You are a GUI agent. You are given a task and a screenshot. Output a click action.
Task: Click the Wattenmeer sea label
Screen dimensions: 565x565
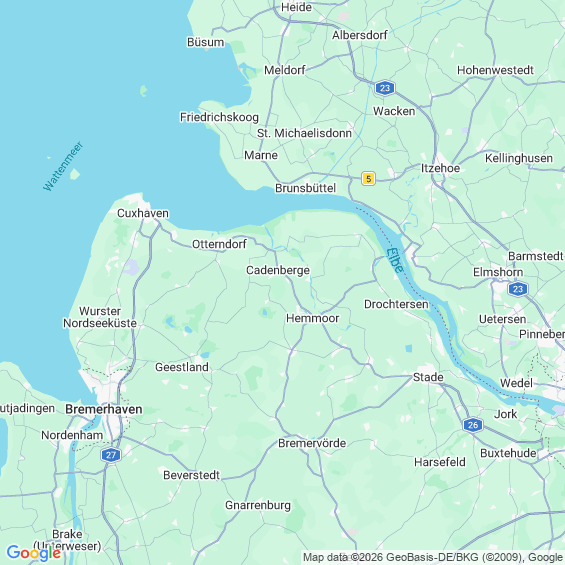click(x=63, y=166)
